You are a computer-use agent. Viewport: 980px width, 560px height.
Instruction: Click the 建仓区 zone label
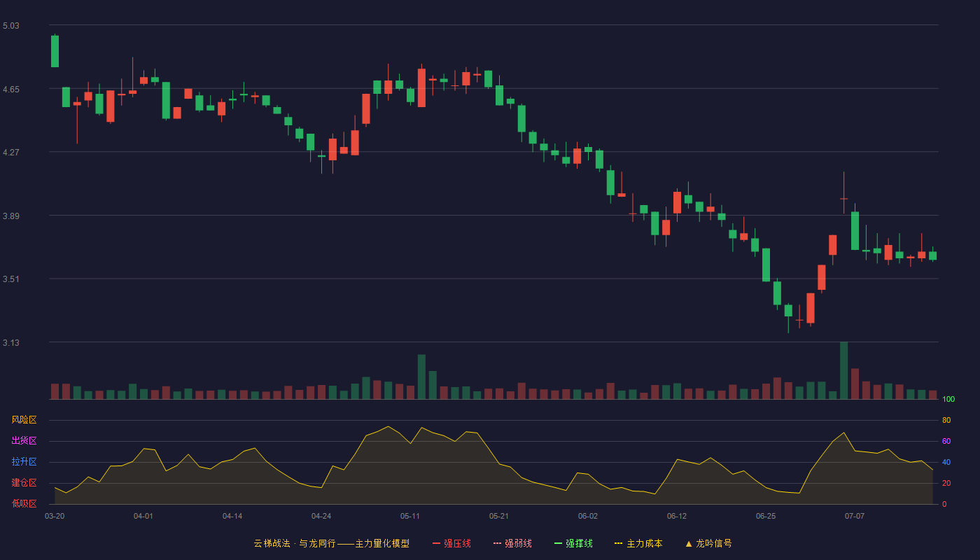pos(24,483)
